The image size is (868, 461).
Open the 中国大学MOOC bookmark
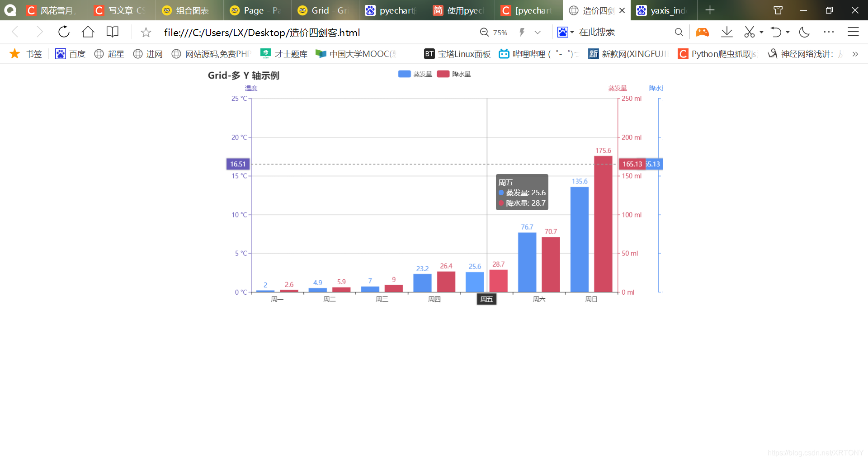click(x=356, y=54)
